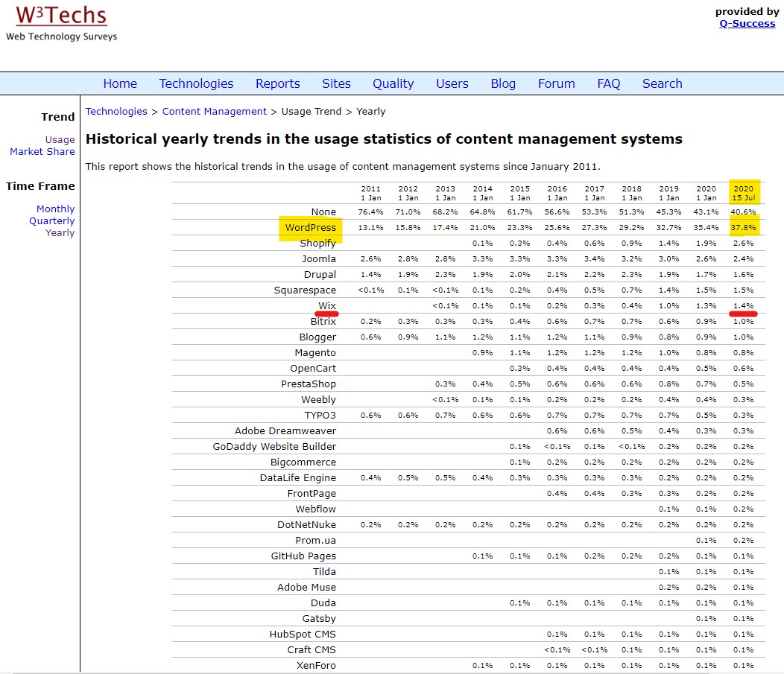Click the Magento row label
The image size is (784, 674).
(x=315, y=353)
